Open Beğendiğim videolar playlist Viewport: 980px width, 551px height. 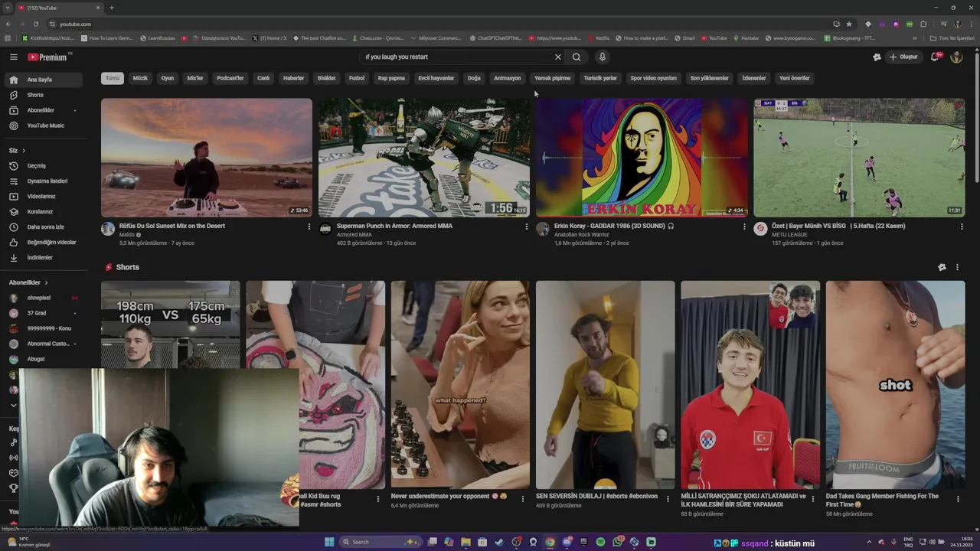pyautogui.click(x=44, y=242)
